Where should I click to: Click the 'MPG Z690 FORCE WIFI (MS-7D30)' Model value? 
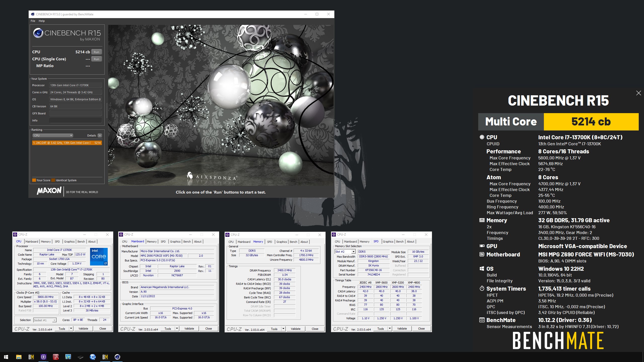(x=164, y=256)
